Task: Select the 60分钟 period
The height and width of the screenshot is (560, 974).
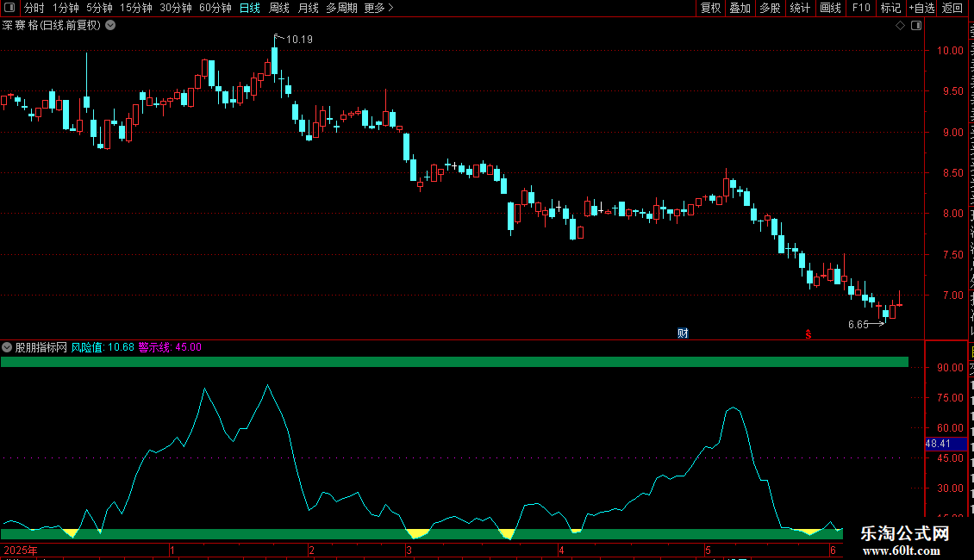Action: (215, 8)
